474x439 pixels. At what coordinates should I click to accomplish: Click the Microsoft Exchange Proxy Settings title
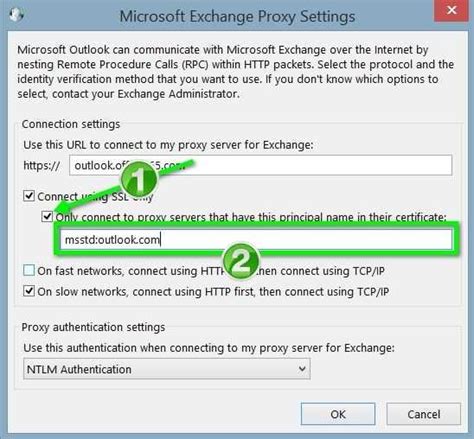[x=237, y=16]
